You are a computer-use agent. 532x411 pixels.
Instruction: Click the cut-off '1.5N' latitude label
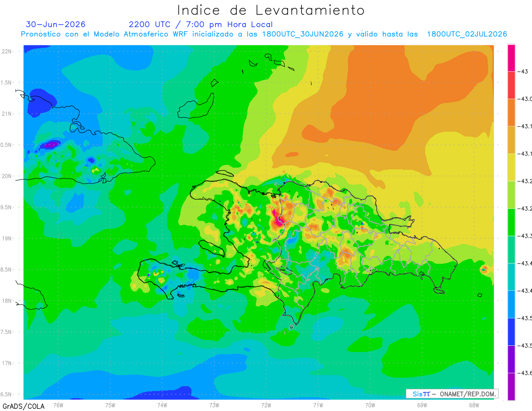(6, 82)
